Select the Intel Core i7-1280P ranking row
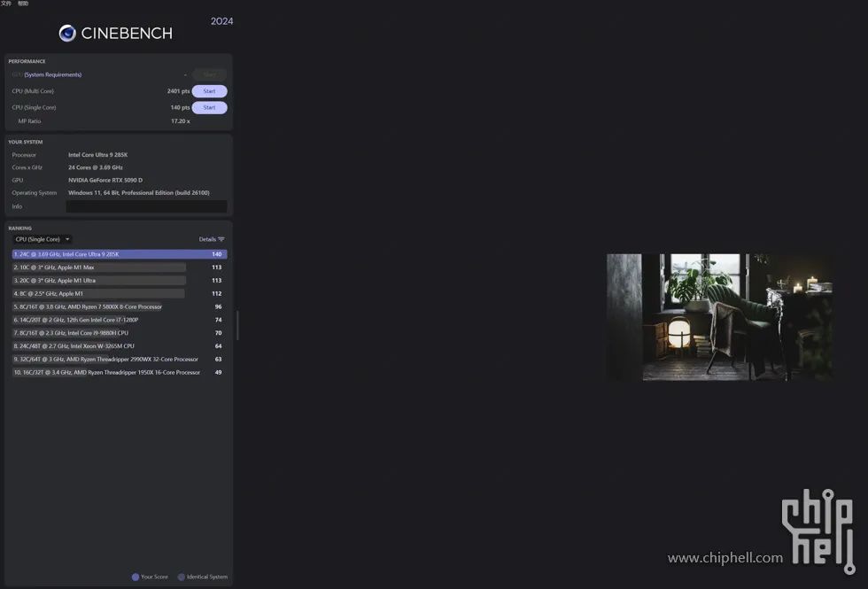Viewport: 868px width, 589px height. tap(120, 320)
